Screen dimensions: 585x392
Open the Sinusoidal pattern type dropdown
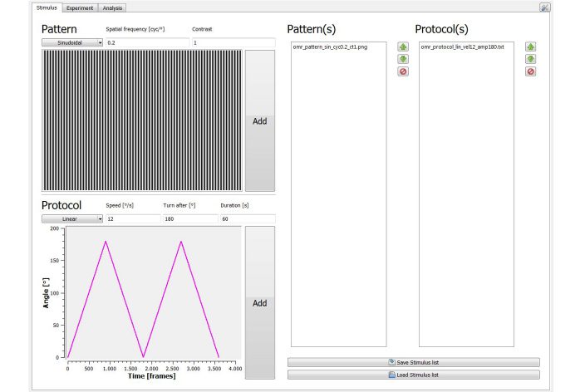(x=72, y=42)
